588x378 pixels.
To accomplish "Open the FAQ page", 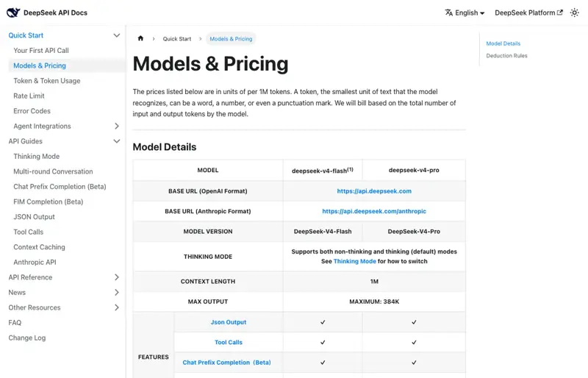I will 15,323.
